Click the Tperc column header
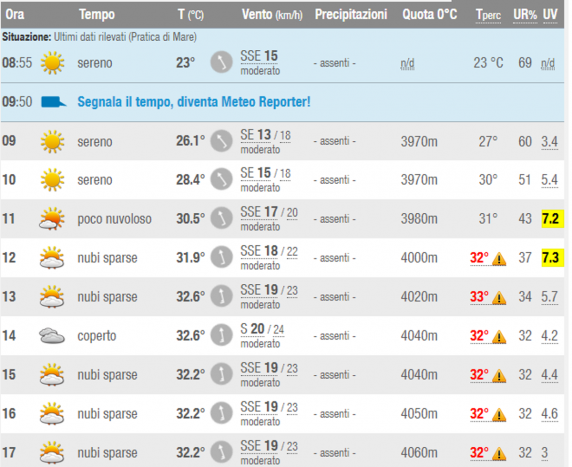 tap(488, 15)
